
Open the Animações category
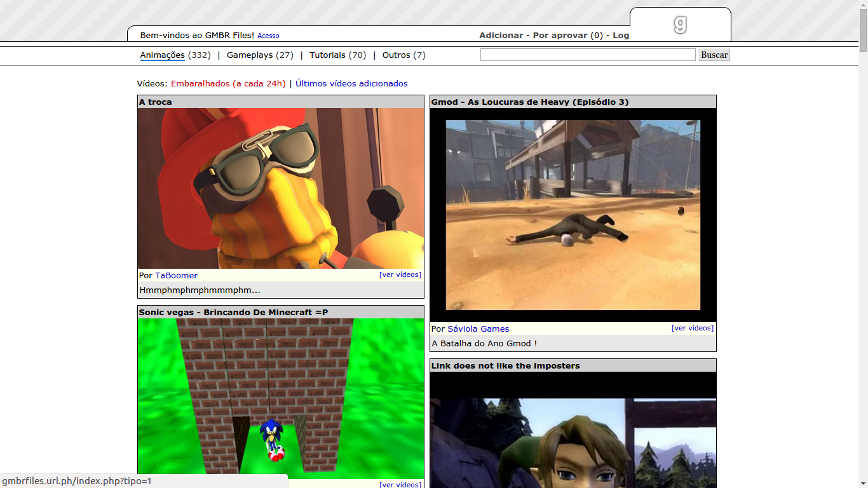162,55
